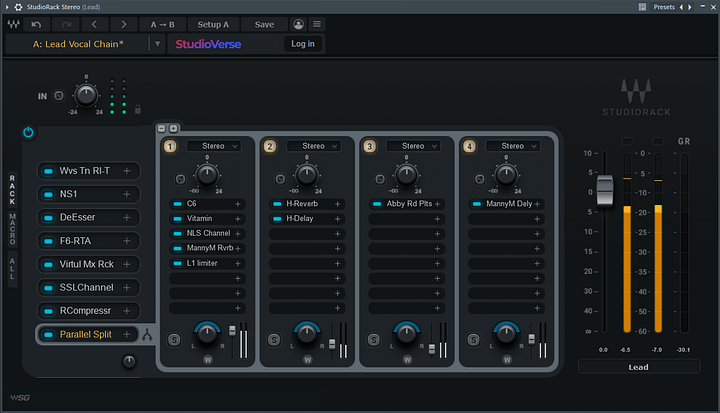The image size is (720, 413).
Task: Click the input phase invert icon
Action: click(58, 96)
